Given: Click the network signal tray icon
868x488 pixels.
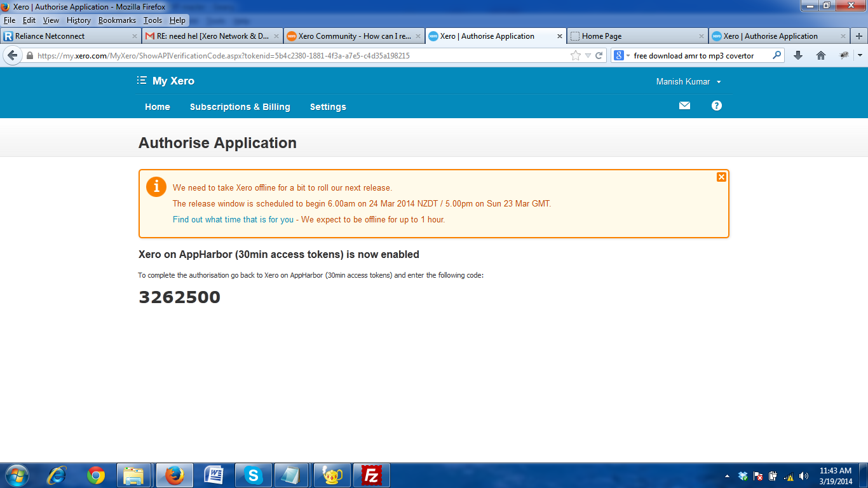Looking at the screenshot, I should pos(789,476).
